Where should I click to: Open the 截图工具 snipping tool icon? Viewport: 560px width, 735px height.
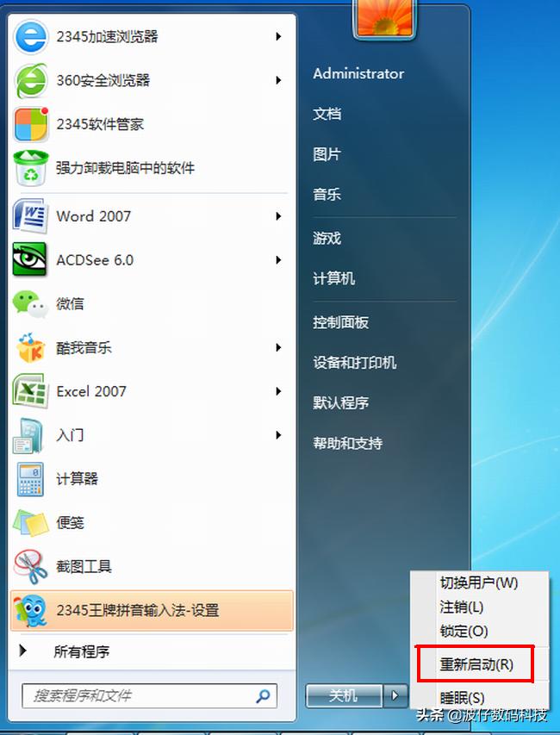pos(30,567)
